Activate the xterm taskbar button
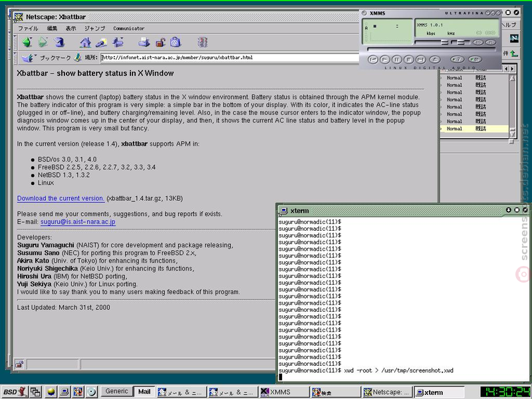Screen dimensions: 532x399 click(440, 392)
